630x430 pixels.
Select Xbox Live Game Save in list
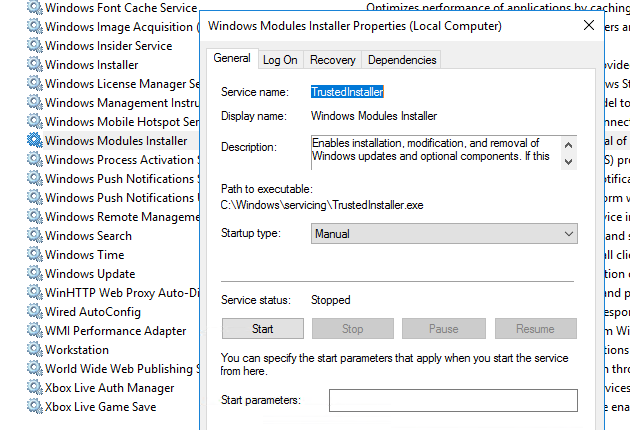pos(100,406)
